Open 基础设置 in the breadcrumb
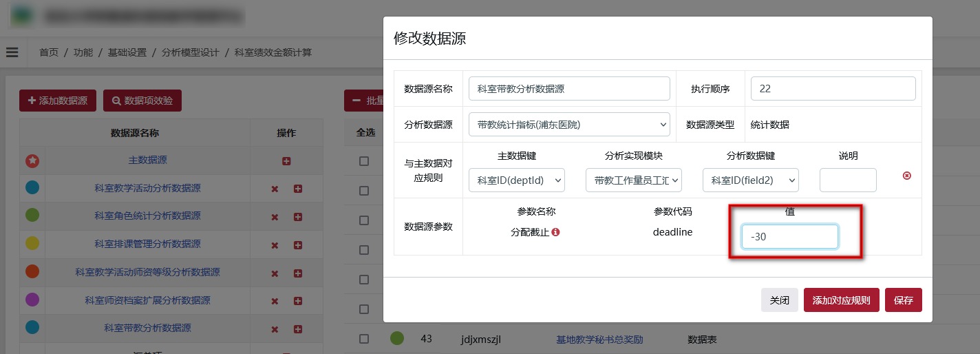 click(127, 52)
